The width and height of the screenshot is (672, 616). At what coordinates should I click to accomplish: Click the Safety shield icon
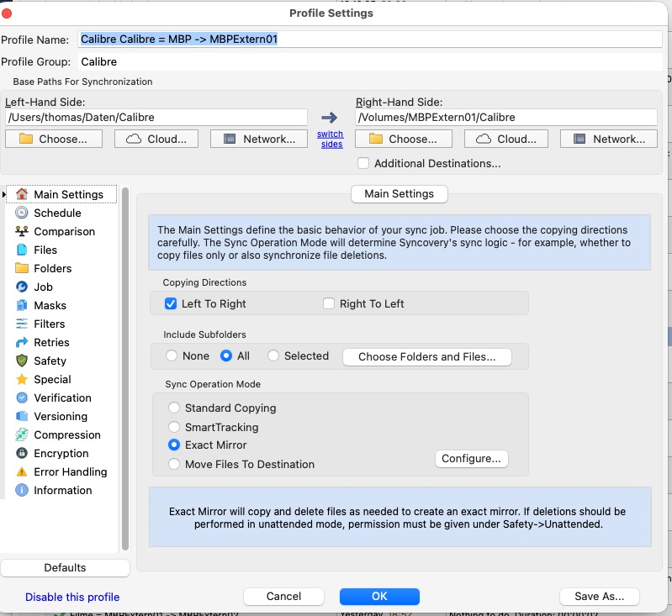[22, 361]
